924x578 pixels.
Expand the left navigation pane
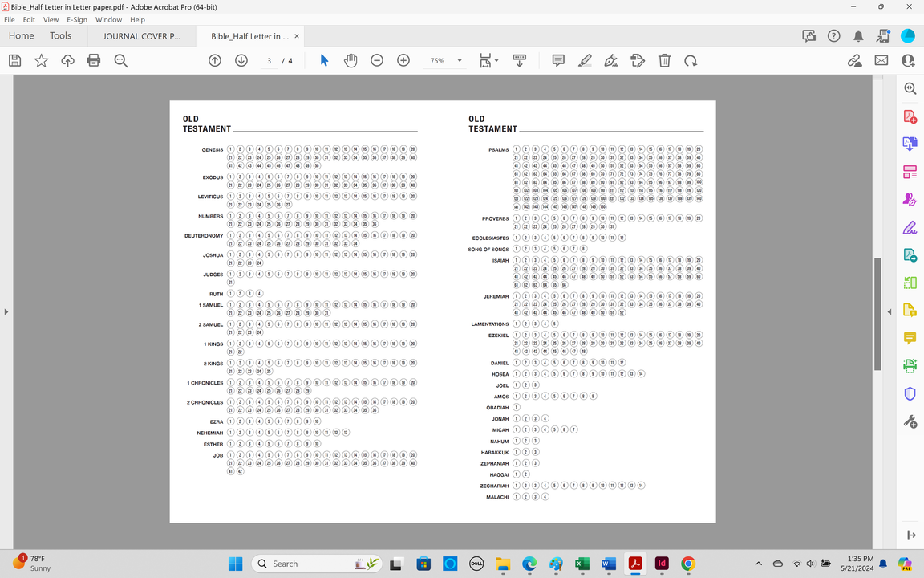click(6, 311)
